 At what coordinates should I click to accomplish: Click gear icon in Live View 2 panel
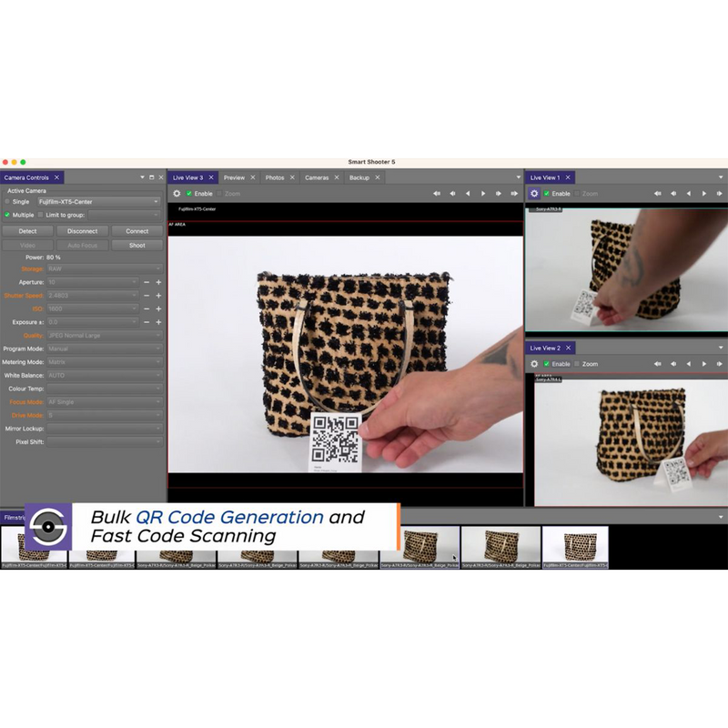pyautogui.click(x=534, y=364)
